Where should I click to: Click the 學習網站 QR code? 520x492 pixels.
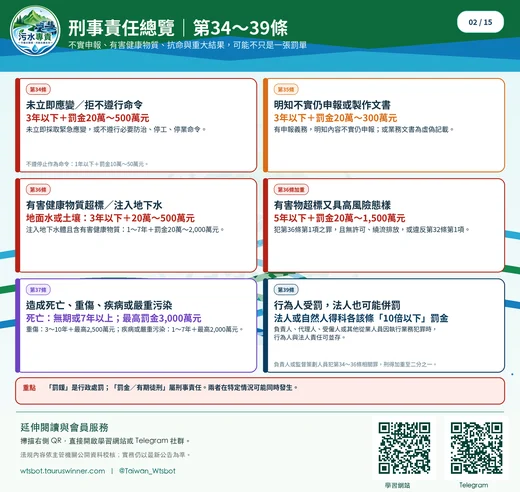point(404,448)
